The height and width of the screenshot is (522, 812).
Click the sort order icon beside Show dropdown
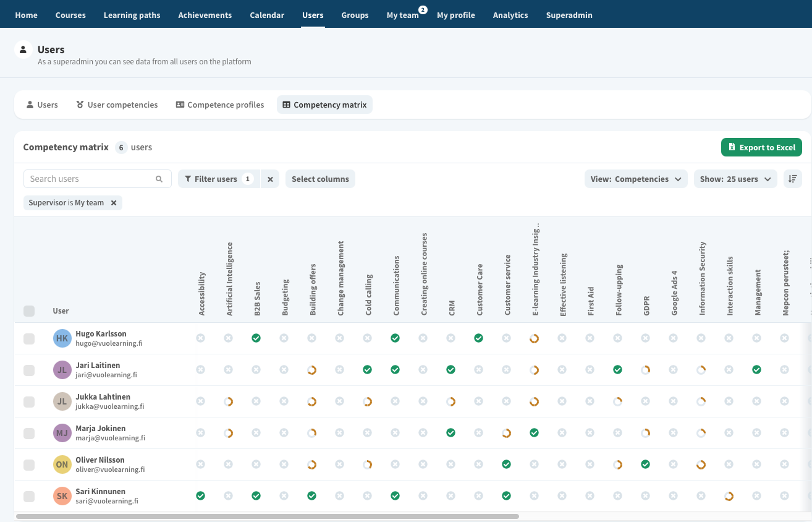(793, 178)
